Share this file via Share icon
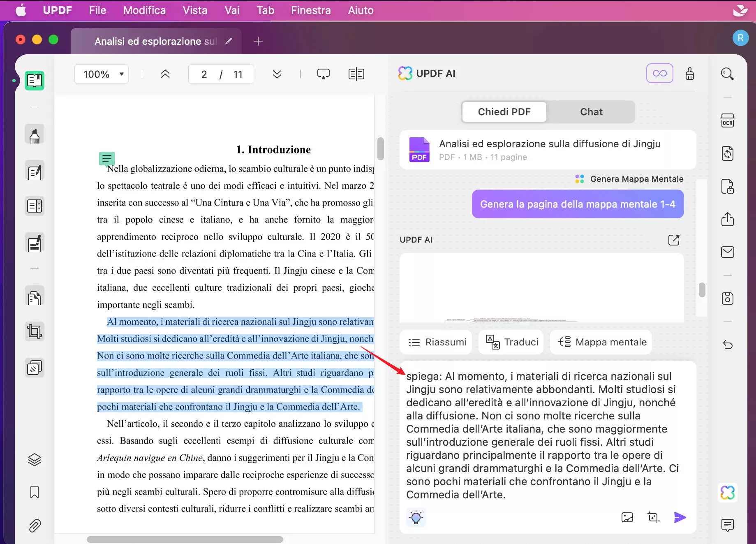The image size is (756, 544). pos(727,219)
